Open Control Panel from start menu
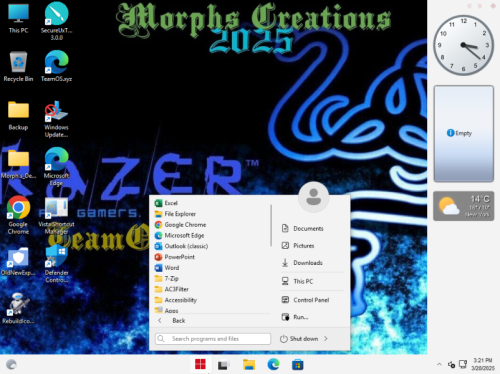This screenshot has width=500, height=374. [x=312, y=300]
